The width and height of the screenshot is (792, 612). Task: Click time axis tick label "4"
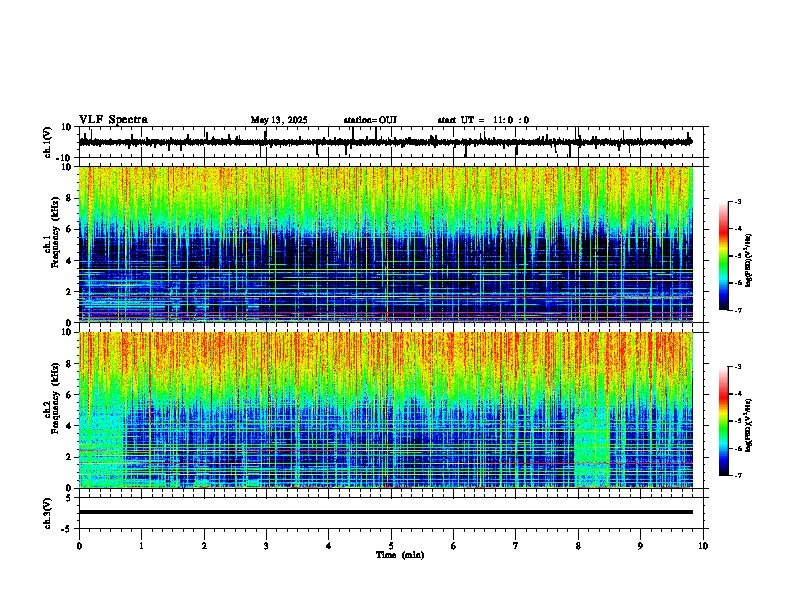pyautogui.click(x=329, y=546)
